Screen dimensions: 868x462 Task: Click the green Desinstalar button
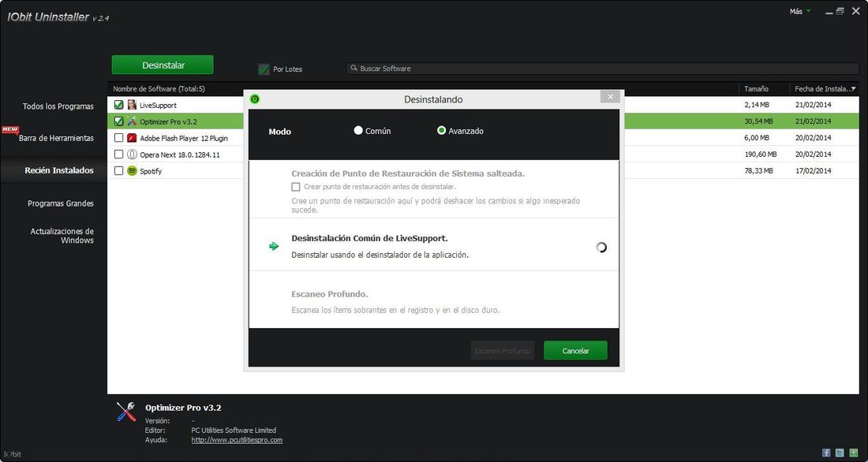(x=163, y=65)
